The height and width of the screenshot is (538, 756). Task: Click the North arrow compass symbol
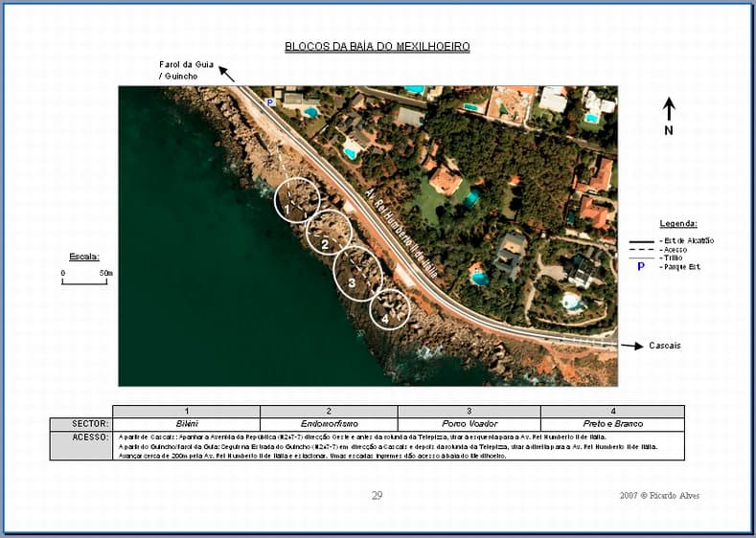[669, 109]
